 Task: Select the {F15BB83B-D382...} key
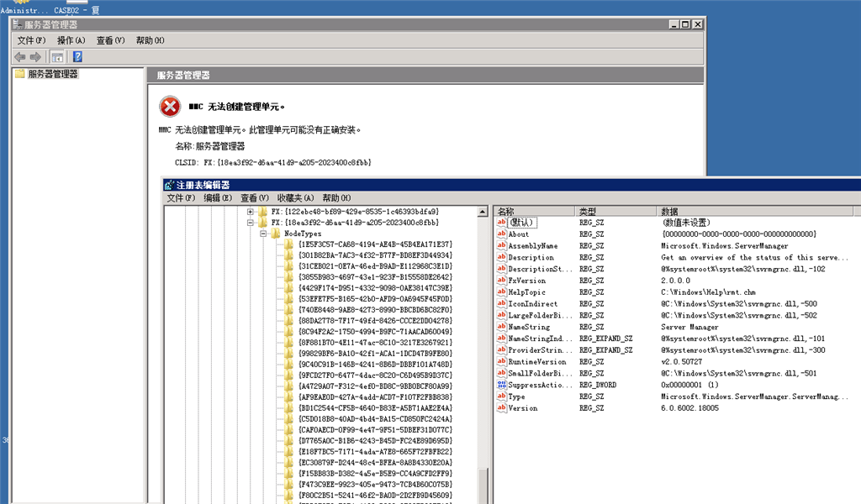point(376,473)
